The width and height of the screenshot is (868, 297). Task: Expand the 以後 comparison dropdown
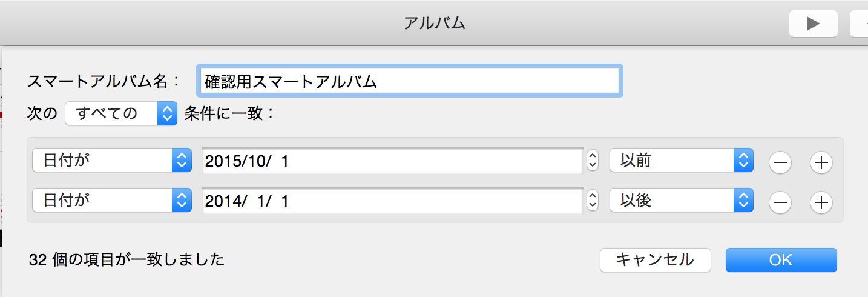(681, 201)
